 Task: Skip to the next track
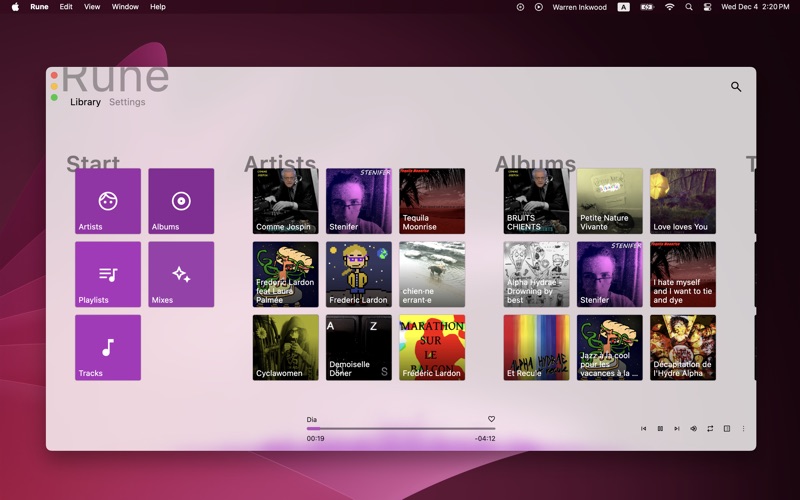pyautogui.click(x=677, y=429)
